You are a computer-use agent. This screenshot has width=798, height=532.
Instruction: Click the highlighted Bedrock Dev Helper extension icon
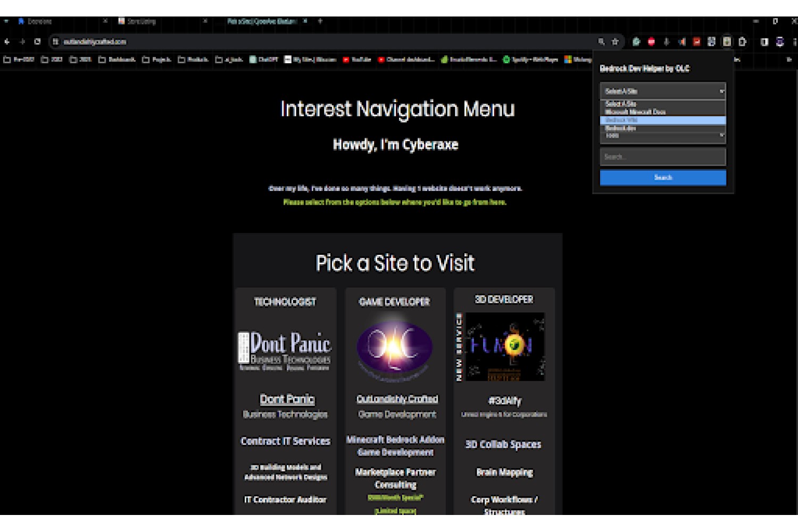pyautogui.click(x=727, y=41)
